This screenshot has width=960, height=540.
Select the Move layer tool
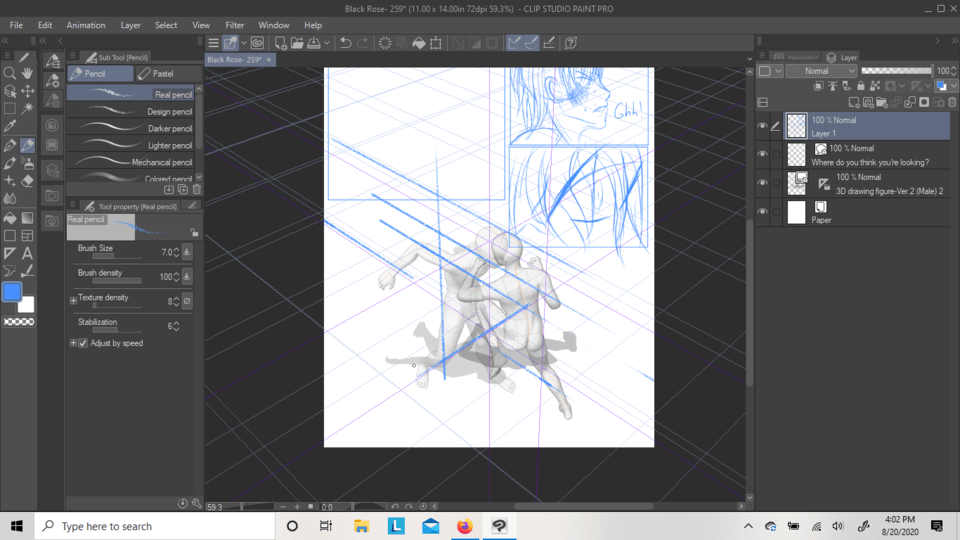[27, 91]
